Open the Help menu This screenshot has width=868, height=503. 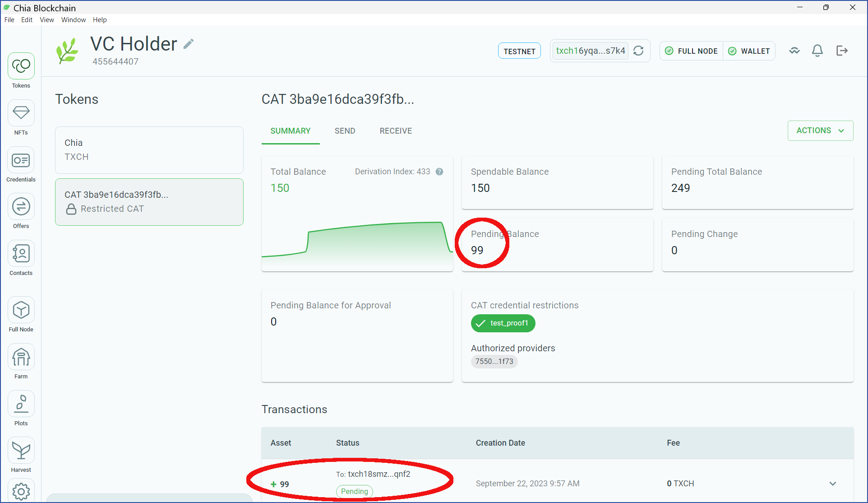click(x=100, y=20)
